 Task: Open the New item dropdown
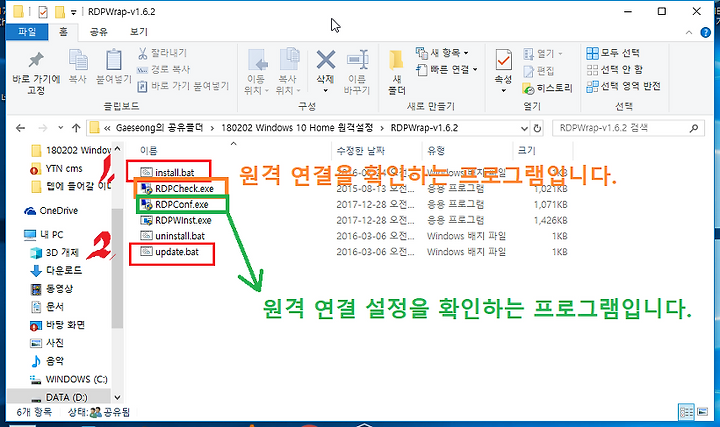(x=442, y=53)
